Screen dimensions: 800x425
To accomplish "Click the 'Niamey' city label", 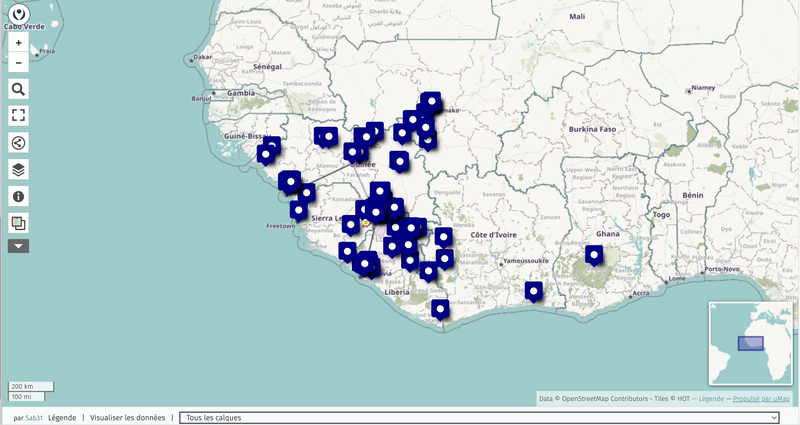I will pyautogui.click(x=703, y=88).
